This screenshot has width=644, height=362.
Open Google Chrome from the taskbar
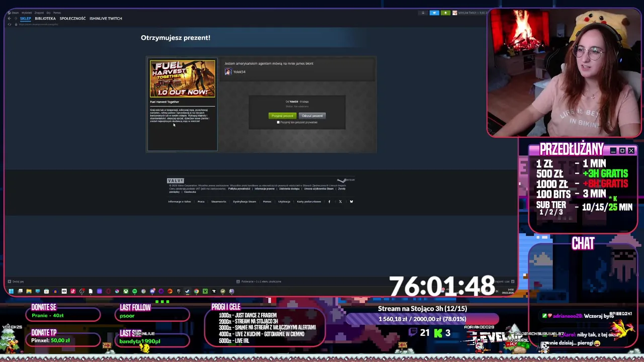[196, 291]
